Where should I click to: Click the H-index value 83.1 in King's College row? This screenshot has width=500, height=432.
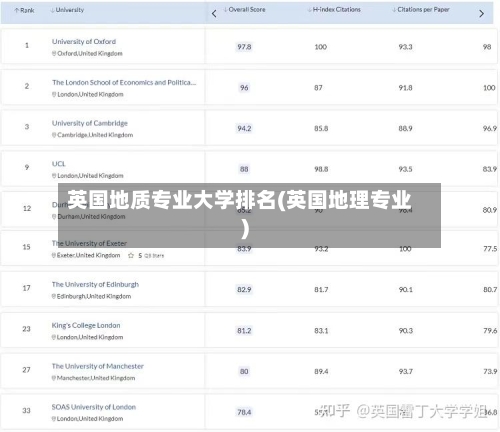pyautogui.click(x=321, y=331)
